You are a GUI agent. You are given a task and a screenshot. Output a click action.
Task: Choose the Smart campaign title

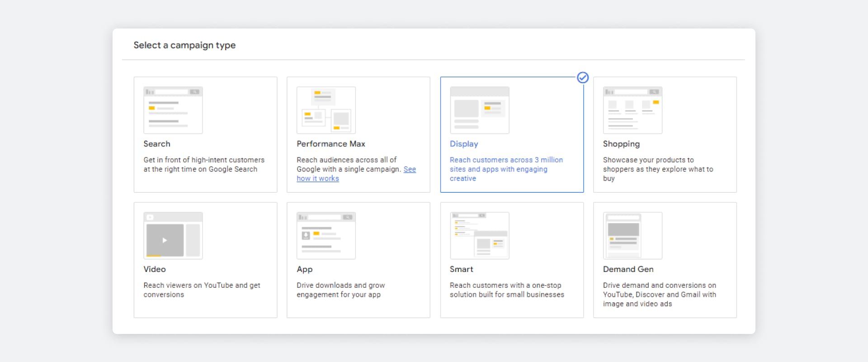coord(462,269)
